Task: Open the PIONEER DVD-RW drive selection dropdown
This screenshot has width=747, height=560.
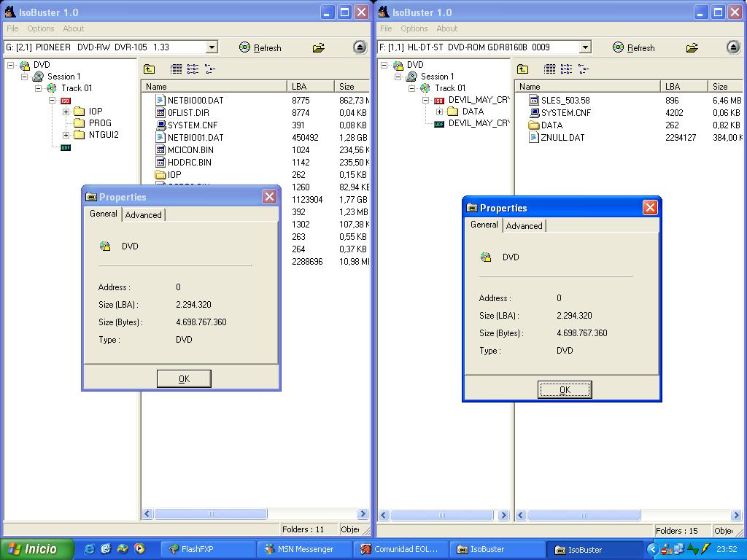Action: pyautogui.click(x=212, y=47)
